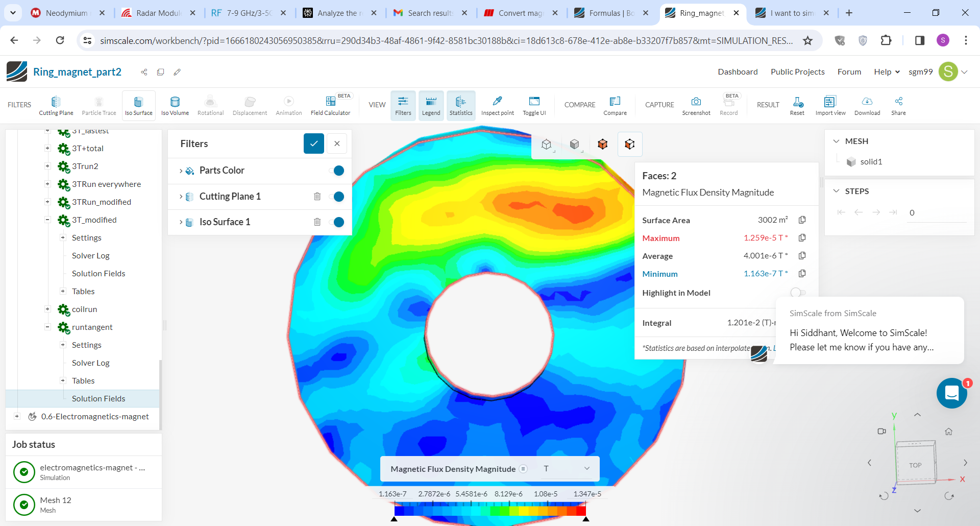Activate the Inspect point tool

coord(498,105)
